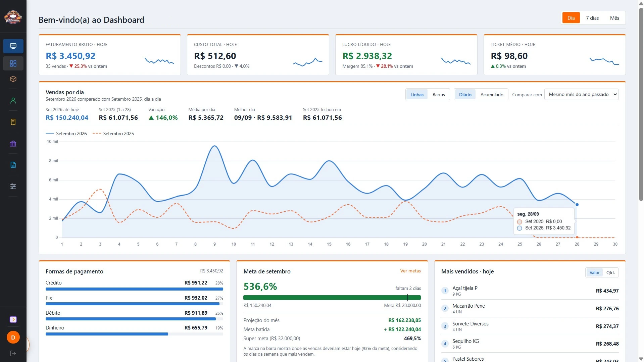Screen dimensions: 644x362
Task: Click the Faturamento Bruto sparkline chart
Action: pyautogui.click(x=159, y=61)
